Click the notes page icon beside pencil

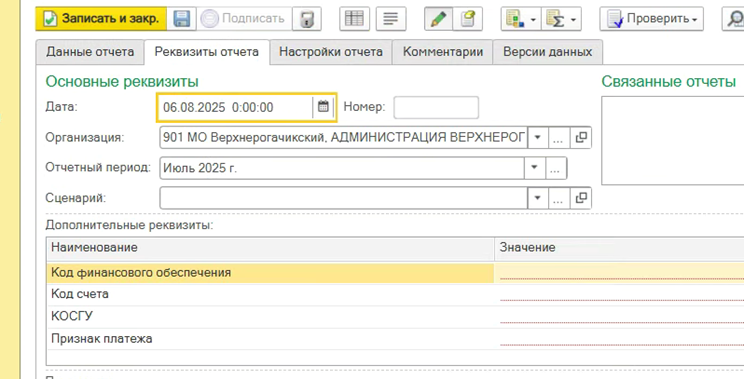tap(467, 19)
